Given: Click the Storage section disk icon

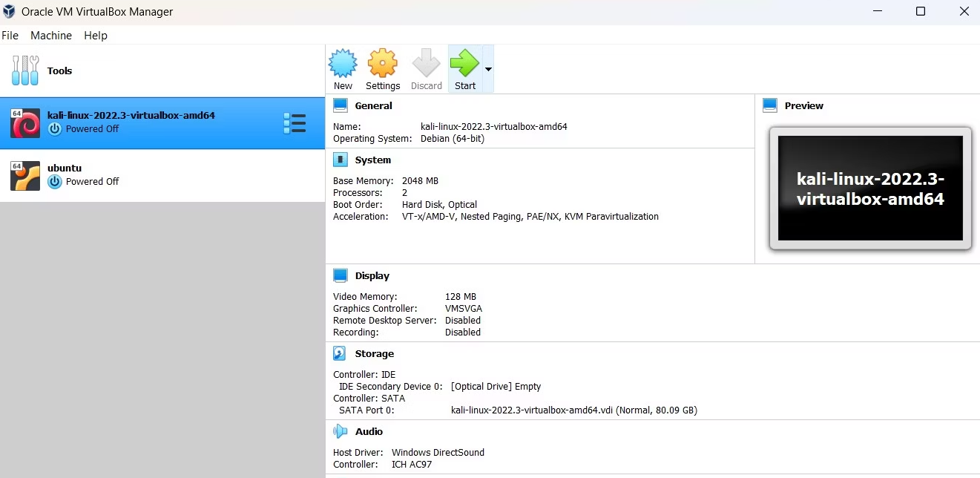Looking at the screenshot, I should point(340,353).
